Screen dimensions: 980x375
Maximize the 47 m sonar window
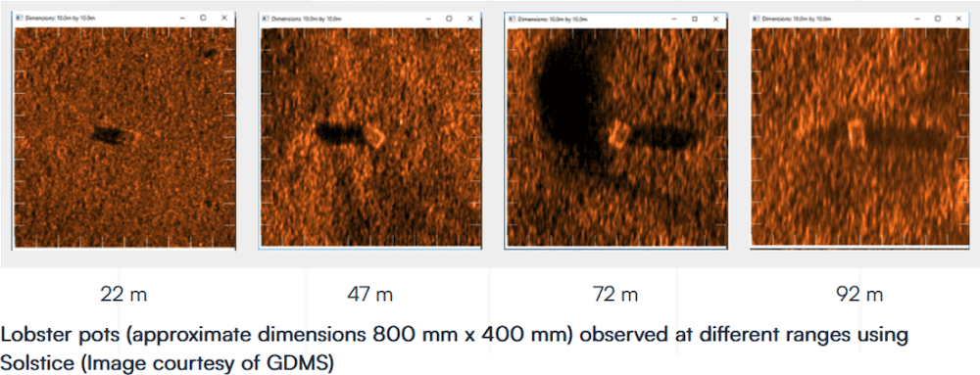[x=448, y=20]
